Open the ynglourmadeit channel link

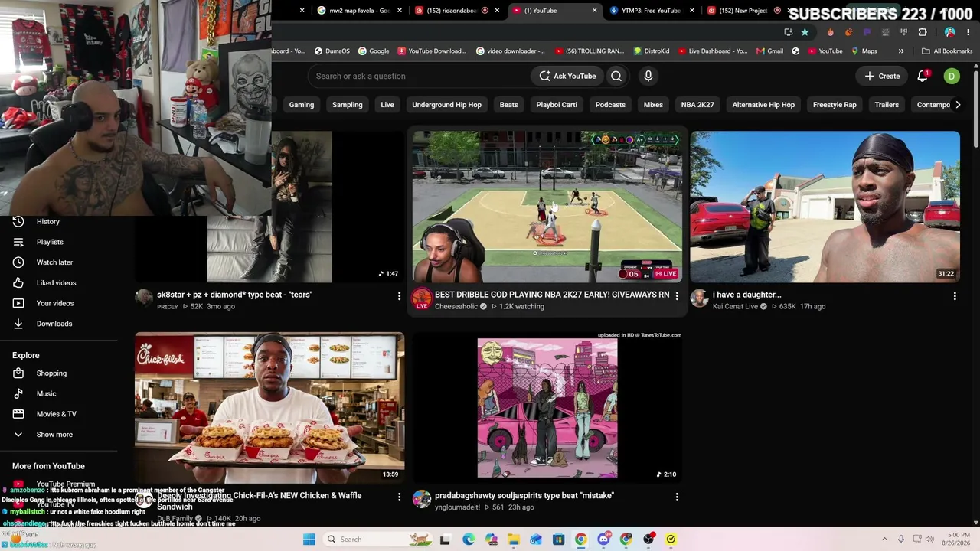tap(457, 507)
